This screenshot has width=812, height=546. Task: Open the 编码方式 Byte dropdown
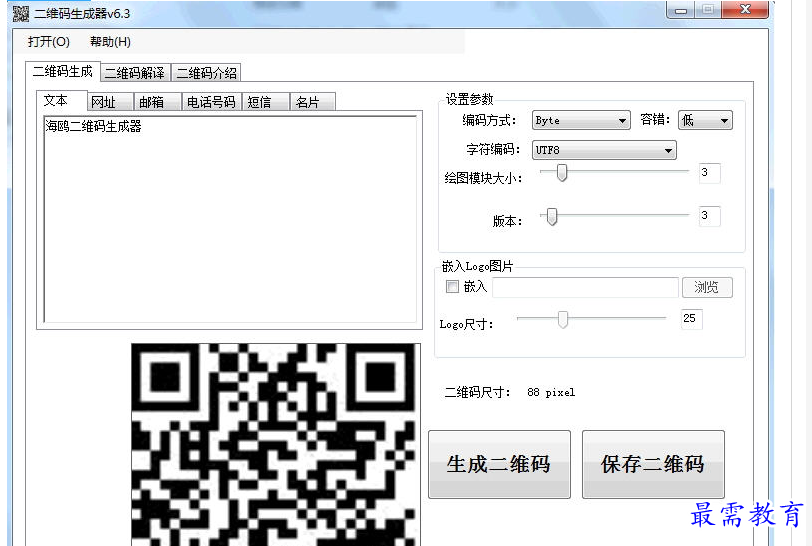pos(581,120)
